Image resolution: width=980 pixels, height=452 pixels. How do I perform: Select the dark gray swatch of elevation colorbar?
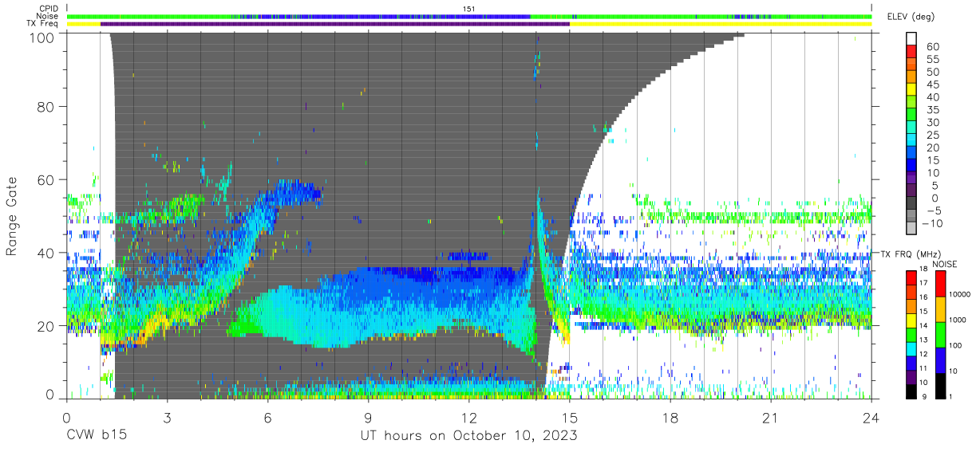click(912, 202)
